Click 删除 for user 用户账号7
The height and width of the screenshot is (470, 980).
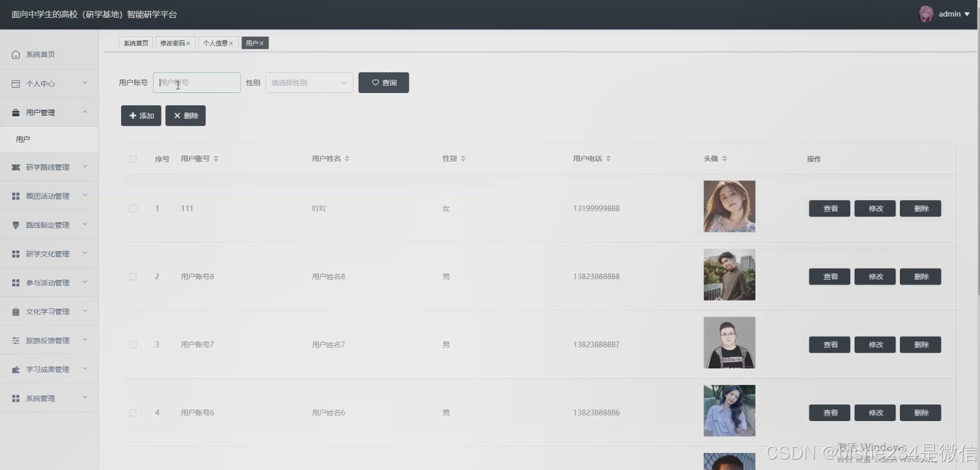pos(921,345)
